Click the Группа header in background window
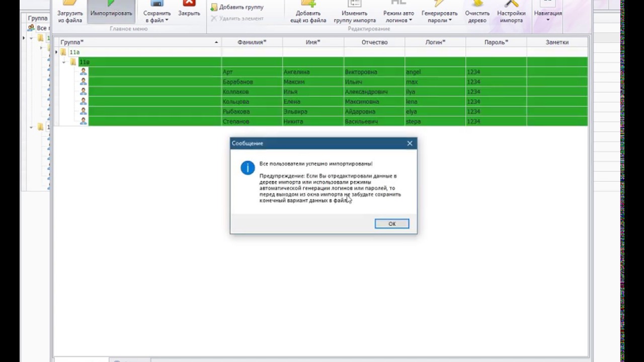Image resolution: width=644 pixels, height=362 pixels. [37, 18]
